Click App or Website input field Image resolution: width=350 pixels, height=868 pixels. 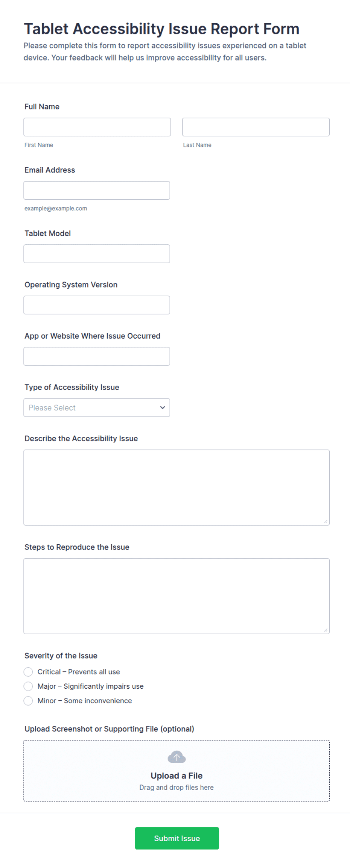97,356
